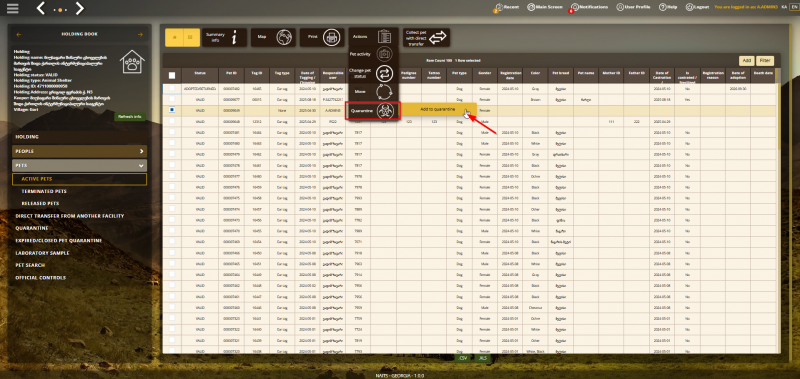Image resolution: width=800 pixels, height=379 pixels.
Task: Switch to second yellow view toggle
Action: (191, 37)
